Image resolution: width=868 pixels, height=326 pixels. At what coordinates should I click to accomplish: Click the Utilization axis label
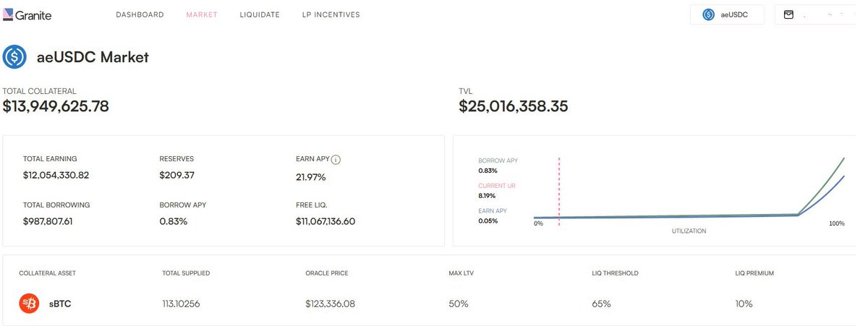click(x=687, y=231)
